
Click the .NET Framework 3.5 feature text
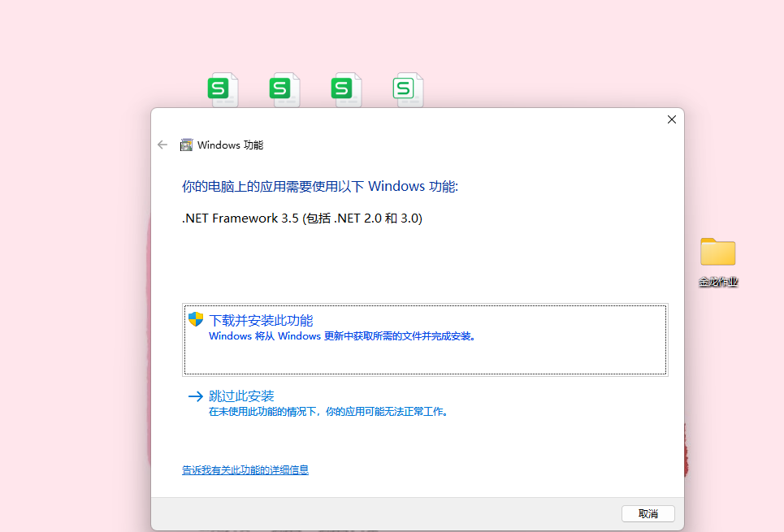tap(302, 218)
